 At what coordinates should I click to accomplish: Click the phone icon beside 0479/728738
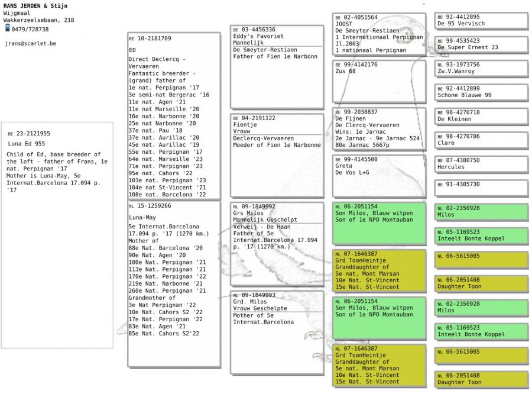click(7, 28)
